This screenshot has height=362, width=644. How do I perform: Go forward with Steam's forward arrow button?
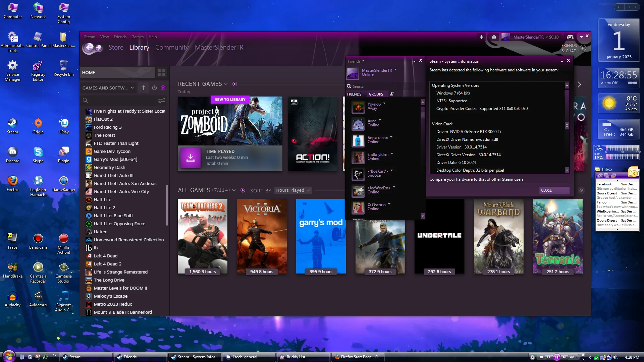99,48
